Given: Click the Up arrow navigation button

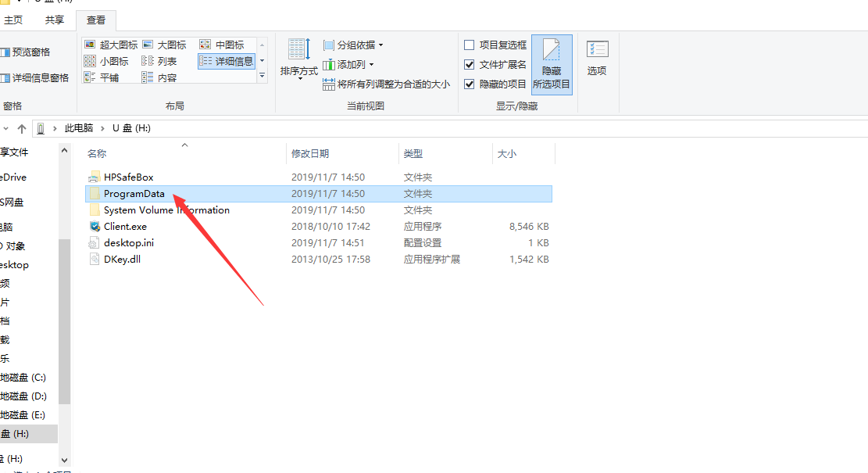Looking at the screenshot, I should coord(21,128).
